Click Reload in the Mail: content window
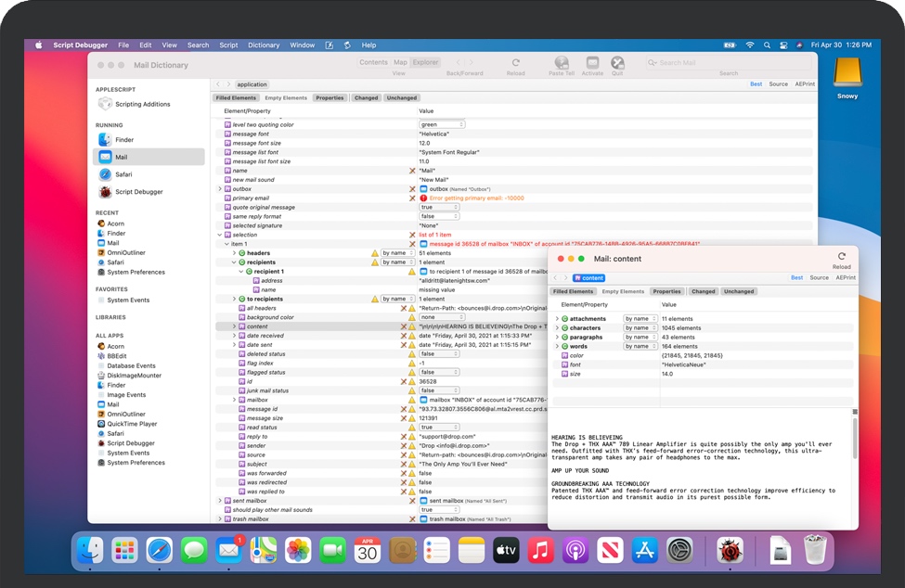The width and height of the screenshot is (905, 588). (x=841, y=259)
